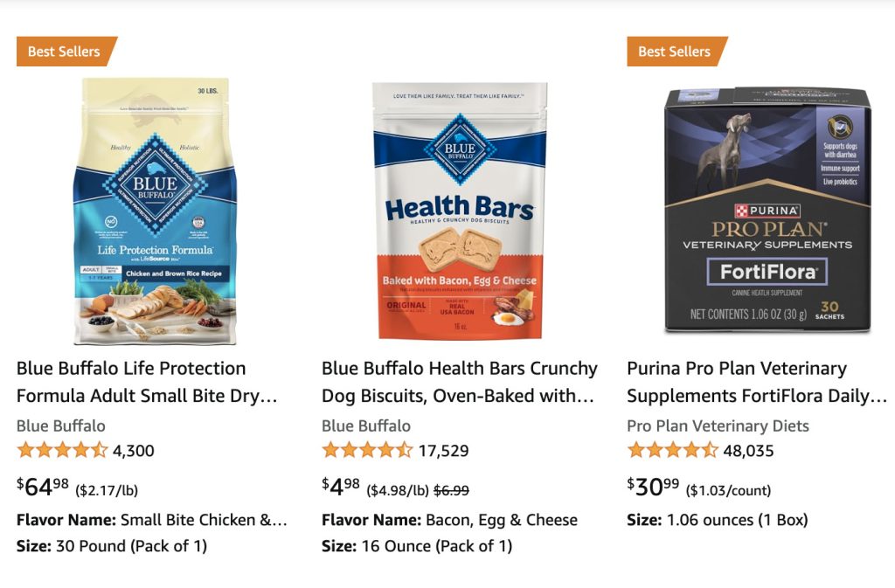
Task: Click the Pro Plan Veterinary Diets brand name
Action: [718, 426]
